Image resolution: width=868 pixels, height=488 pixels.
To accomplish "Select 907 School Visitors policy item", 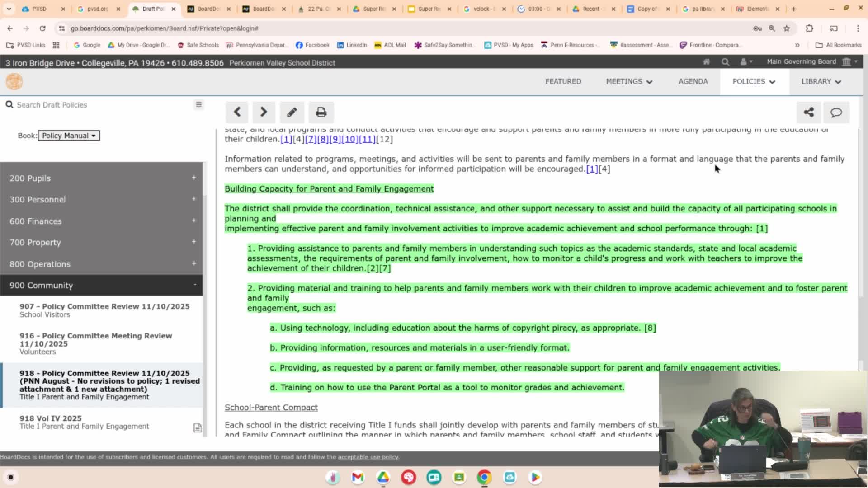I will [104, 310].
